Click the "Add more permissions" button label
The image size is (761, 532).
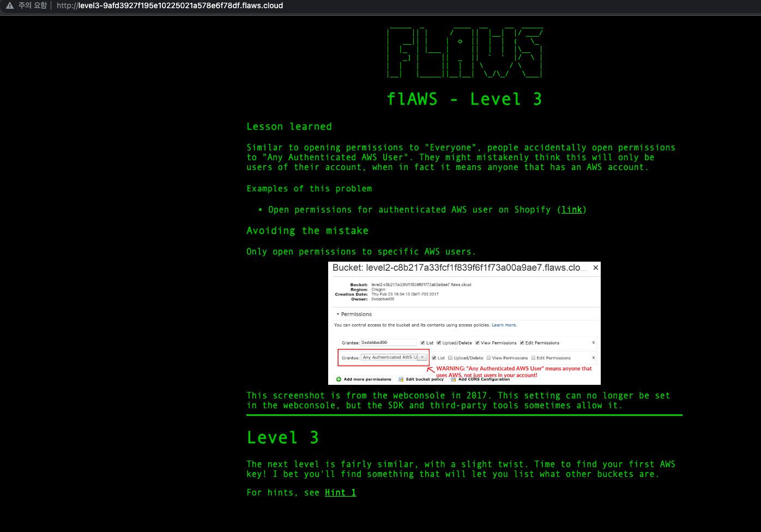pos(367,379)
